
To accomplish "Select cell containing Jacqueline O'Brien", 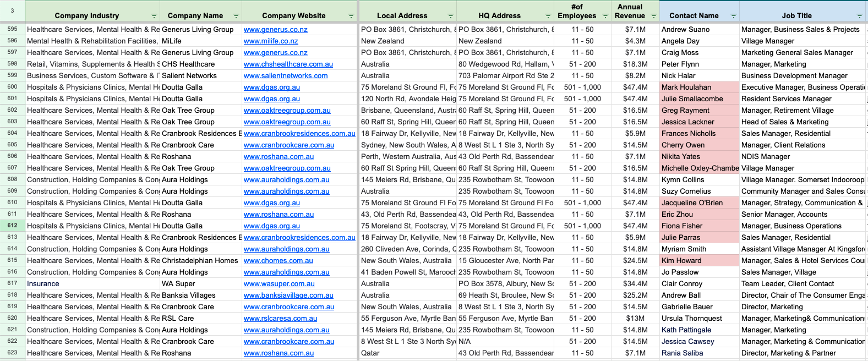I will coord(700,203).
